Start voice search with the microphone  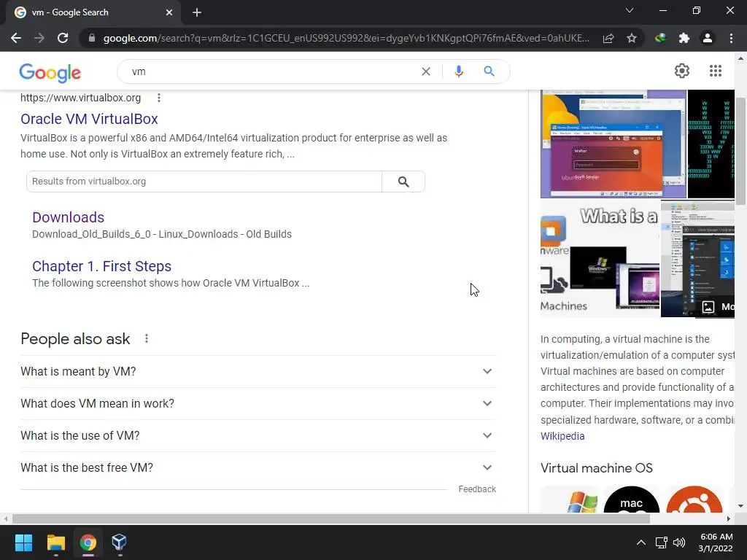[459, 71]
